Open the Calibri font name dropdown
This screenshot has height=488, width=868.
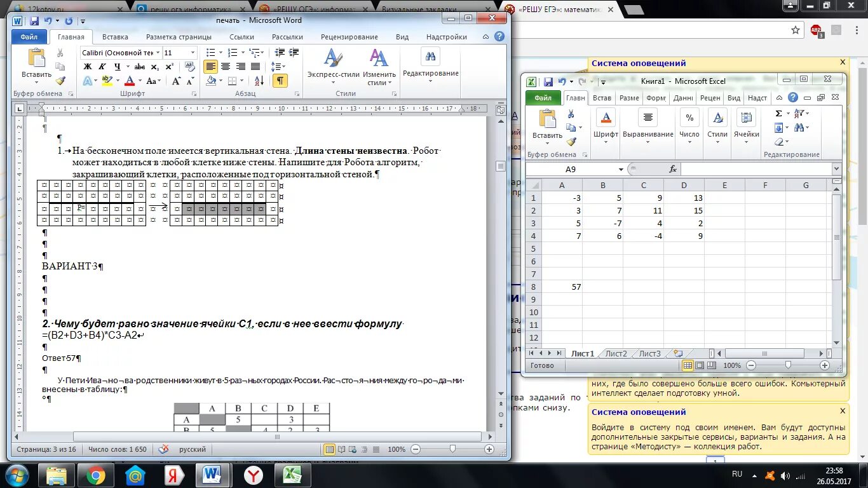click(158, 53)
